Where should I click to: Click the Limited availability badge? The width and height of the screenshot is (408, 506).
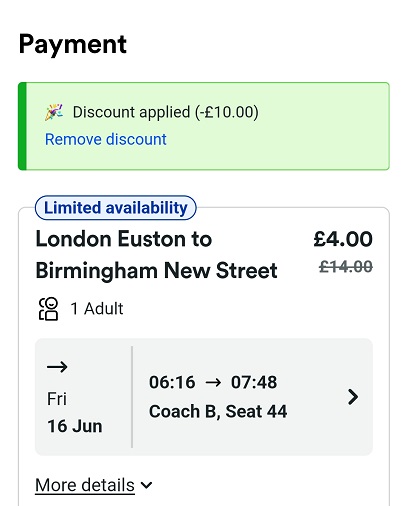(116, 208)
